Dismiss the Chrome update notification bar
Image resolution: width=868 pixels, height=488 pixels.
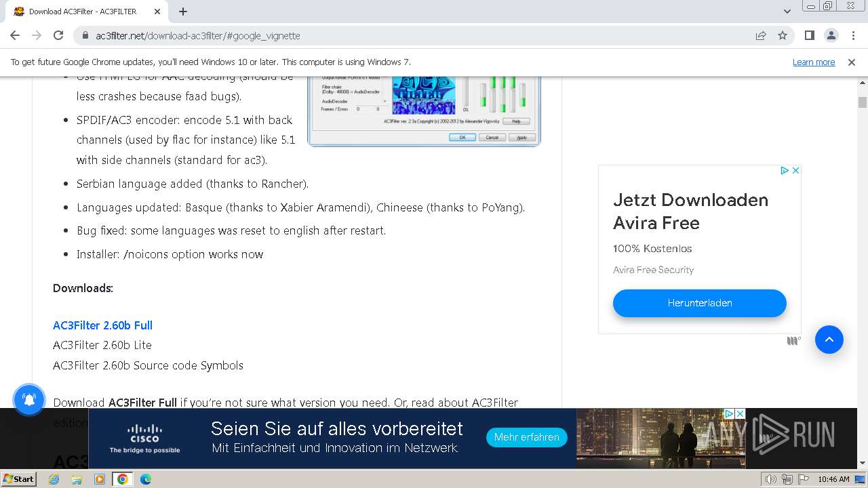tap(852, 62)
